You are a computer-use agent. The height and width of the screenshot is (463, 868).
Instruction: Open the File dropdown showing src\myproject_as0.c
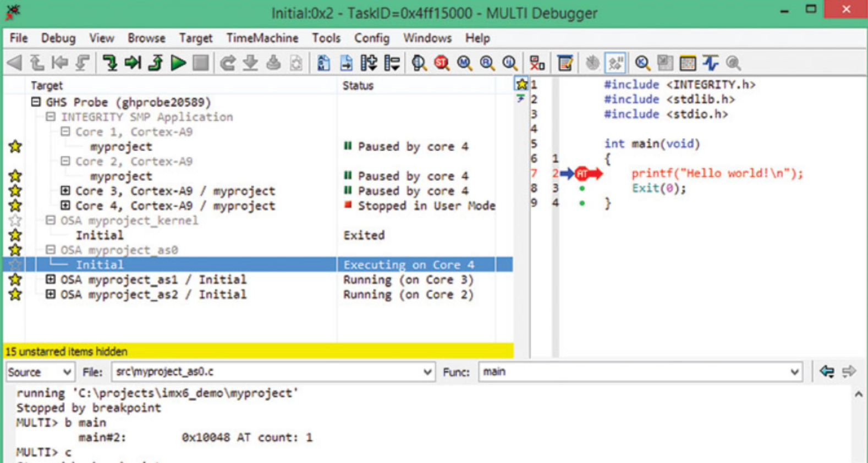tap(273, 372)
